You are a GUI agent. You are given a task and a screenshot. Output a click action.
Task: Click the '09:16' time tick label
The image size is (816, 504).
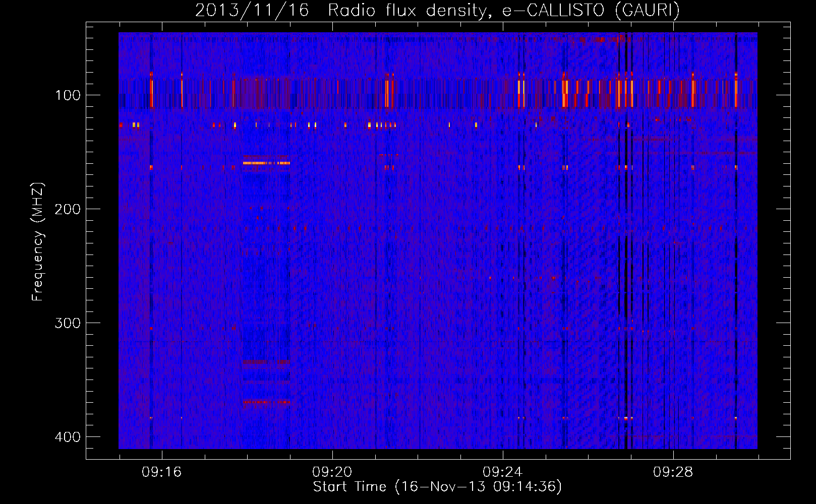(x=161, y=472)
